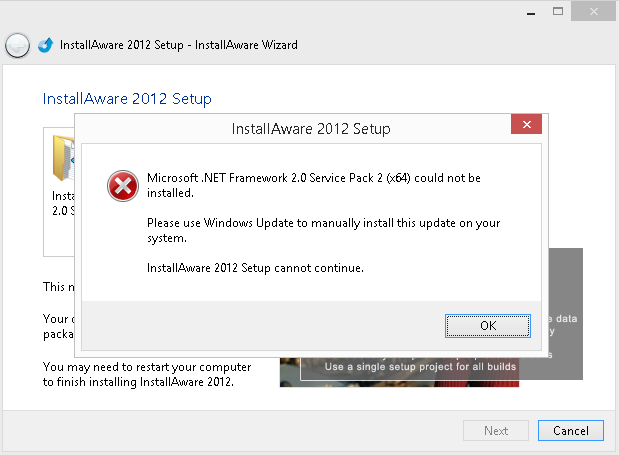Click the grayed-out Next button
This screenshot has height=455, width=619.
click(x=496, y=430)
